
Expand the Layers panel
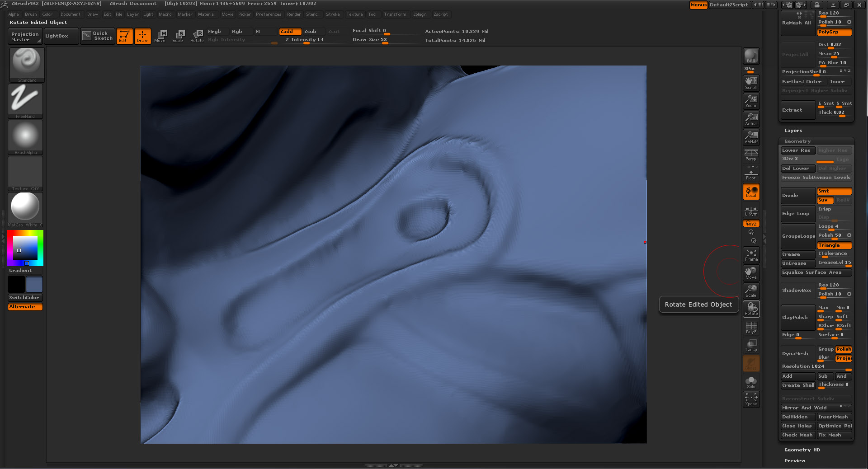[793, 130]
